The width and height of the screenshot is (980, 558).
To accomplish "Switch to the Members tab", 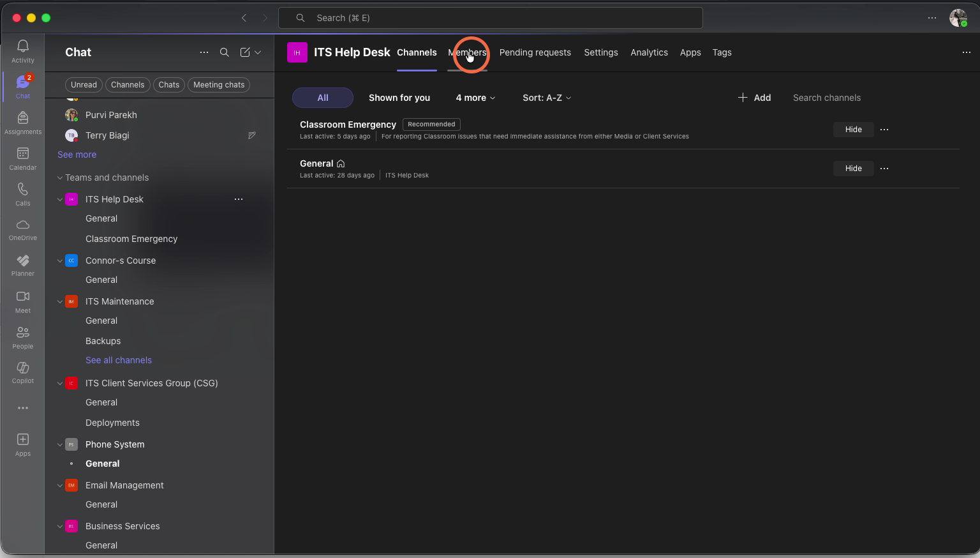I will coord(467,52).
